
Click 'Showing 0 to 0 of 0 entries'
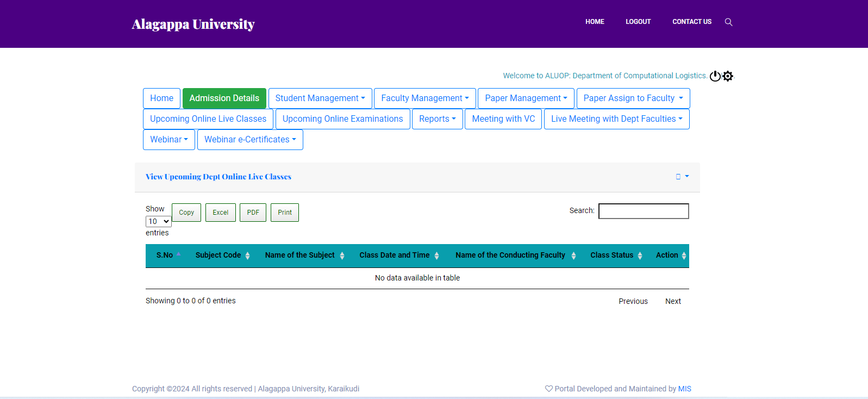(x=191, y=301)
